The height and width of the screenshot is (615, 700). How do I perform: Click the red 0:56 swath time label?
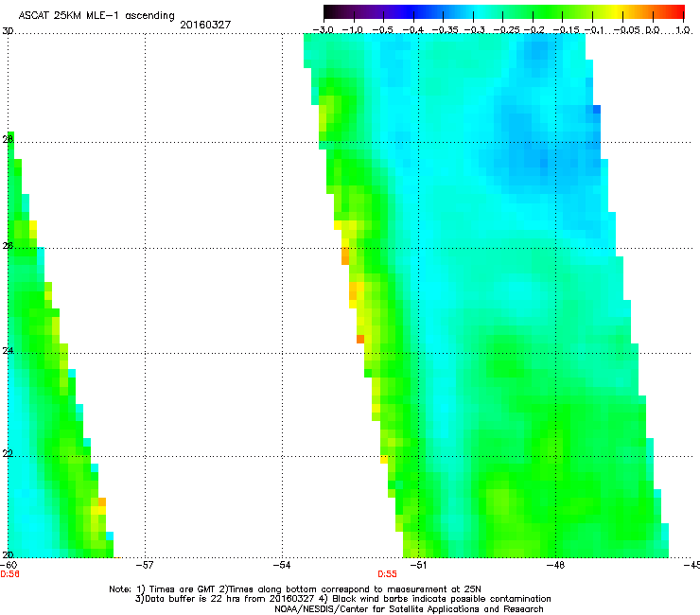tap(9, 574)
